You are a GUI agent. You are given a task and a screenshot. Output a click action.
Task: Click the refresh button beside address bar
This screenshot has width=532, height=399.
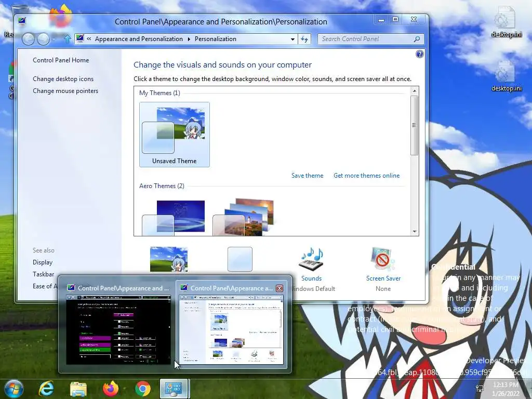coord(304,39)
